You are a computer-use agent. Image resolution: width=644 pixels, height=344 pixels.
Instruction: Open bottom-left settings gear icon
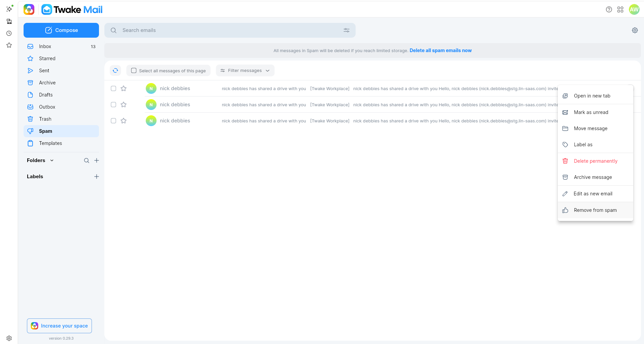click(x=9, y=338)
